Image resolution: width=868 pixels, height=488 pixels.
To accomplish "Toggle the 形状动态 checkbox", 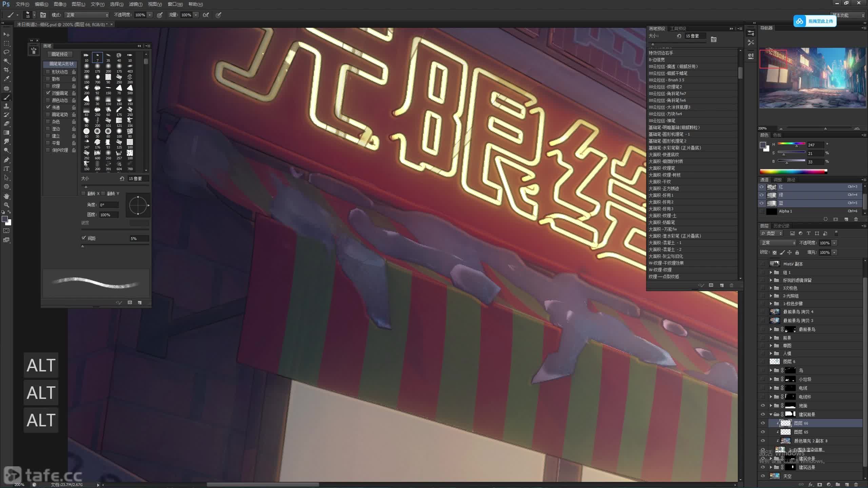I will click(48, 72).
